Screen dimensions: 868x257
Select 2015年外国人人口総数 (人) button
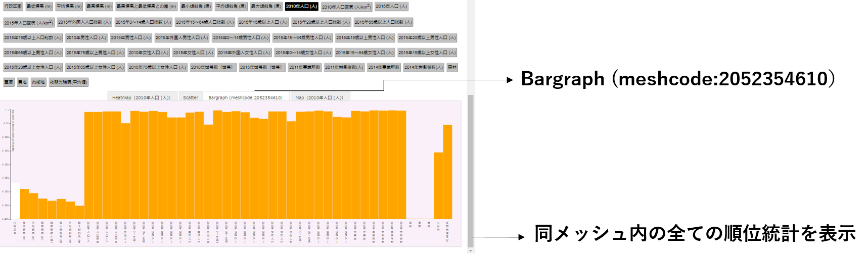(84, 22)
